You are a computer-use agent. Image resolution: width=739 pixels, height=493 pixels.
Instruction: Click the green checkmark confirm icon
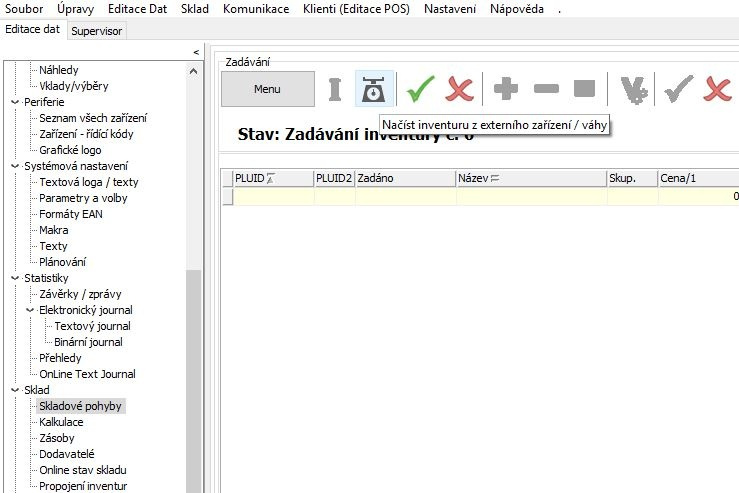[x=420, y=90]
